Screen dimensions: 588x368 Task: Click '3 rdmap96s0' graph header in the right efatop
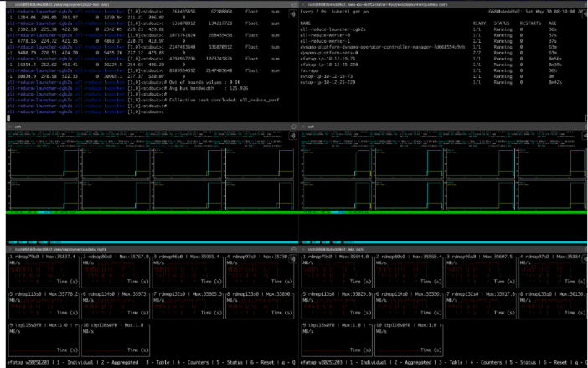point(461,257)
